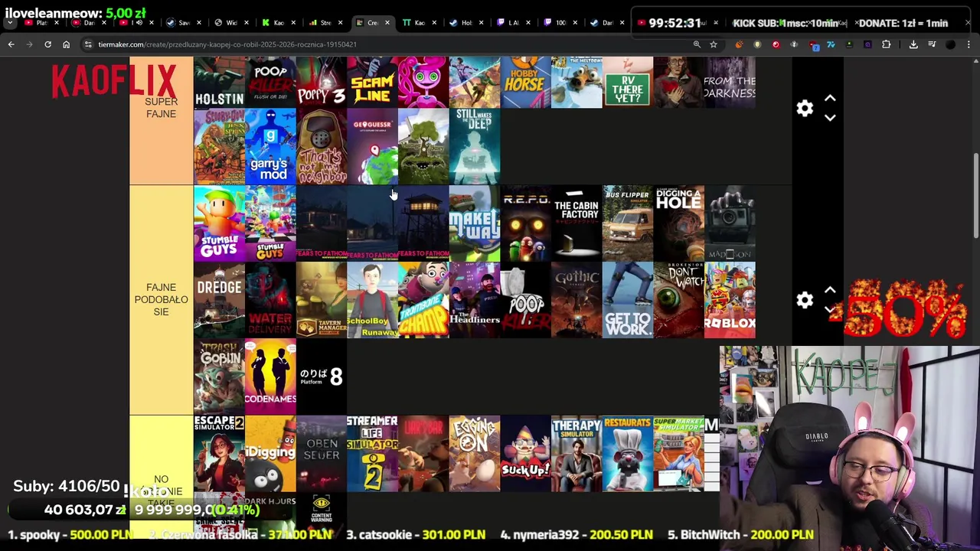Screen dimensions: 980x551
Task: Select the Schoolboy Runaway tile
Action: coord(372,299)
